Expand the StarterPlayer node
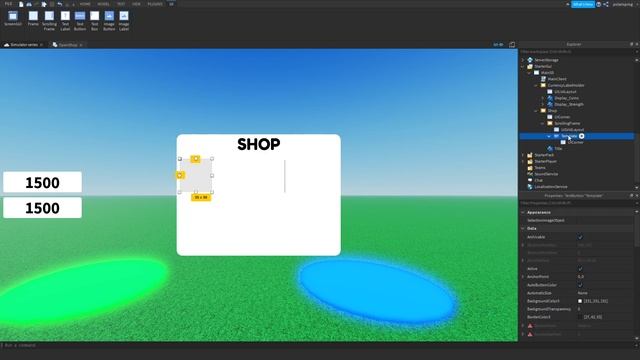The width and height of the screenshot is (640, 360). point(523,161)
